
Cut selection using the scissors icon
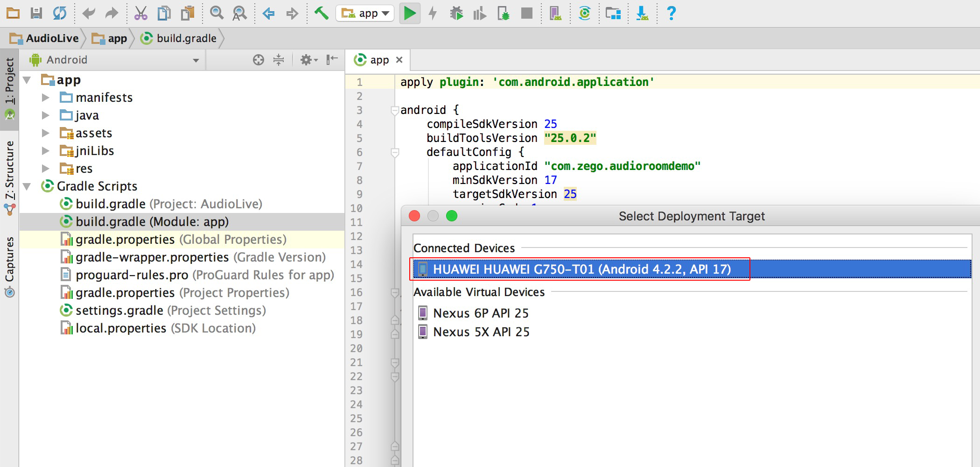pyautogui.click(x=140, y=13)
